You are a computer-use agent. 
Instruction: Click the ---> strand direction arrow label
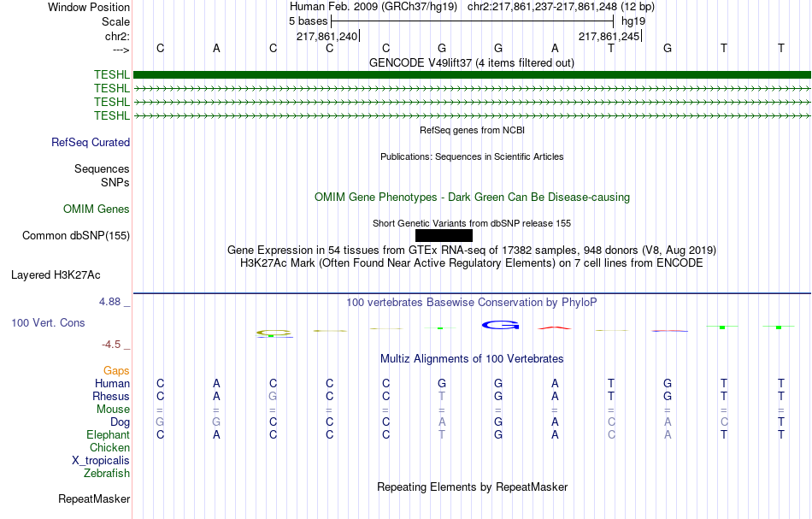(121, 50)
